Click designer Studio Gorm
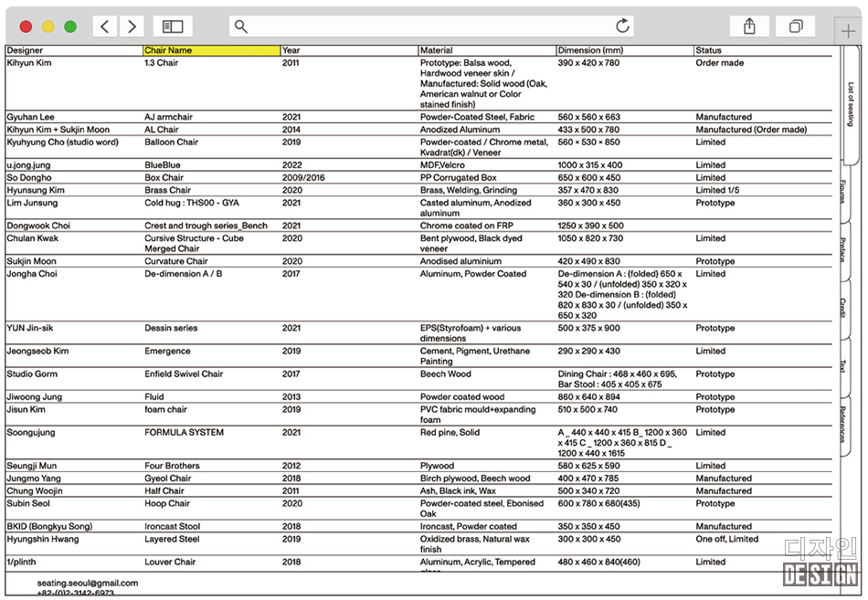The height and width of the screenshot is (600, 868). coord(32,374)
